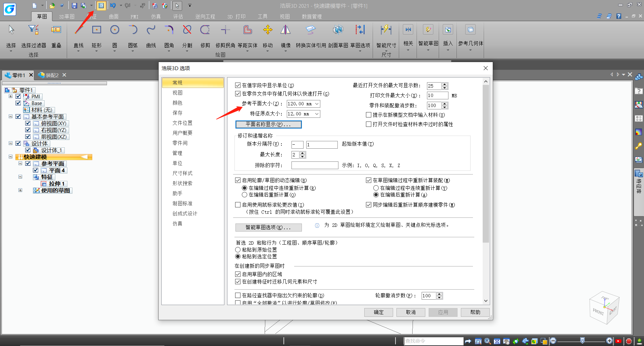Click the 排除的字符 input field
This screenshot has width=644, height=346.
tap(315, 165)
